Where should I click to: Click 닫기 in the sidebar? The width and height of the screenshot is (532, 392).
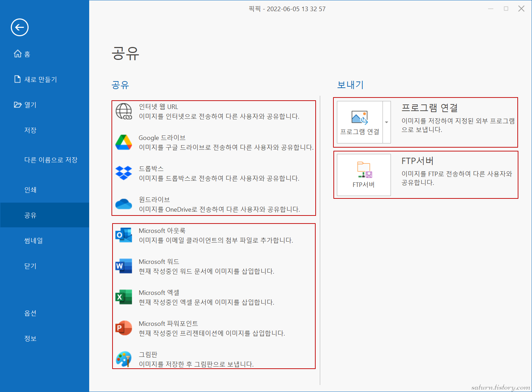[45, 266]
